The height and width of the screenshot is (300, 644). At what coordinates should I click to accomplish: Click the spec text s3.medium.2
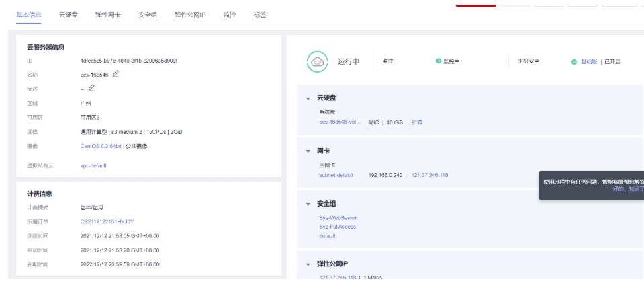(126, 132)
